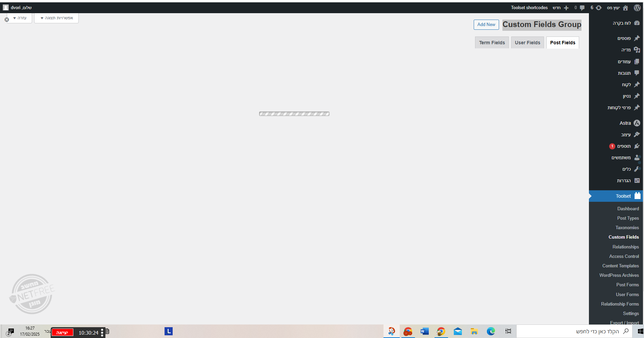Screen dimensions: 644x338
Task: Open Toolset shortcodes in admin bar
Action: pos(529,7)
